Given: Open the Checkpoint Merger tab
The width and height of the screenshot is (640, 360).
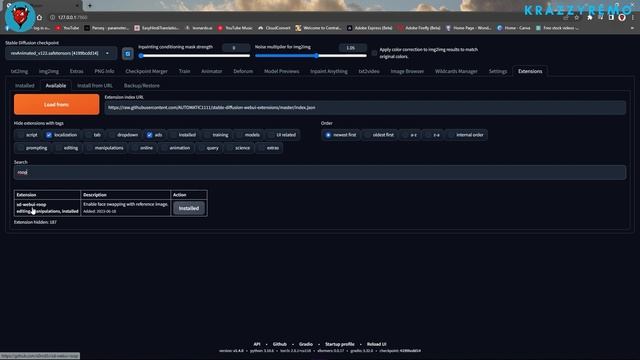Looking at the screenshot, I should pos(147,71).
